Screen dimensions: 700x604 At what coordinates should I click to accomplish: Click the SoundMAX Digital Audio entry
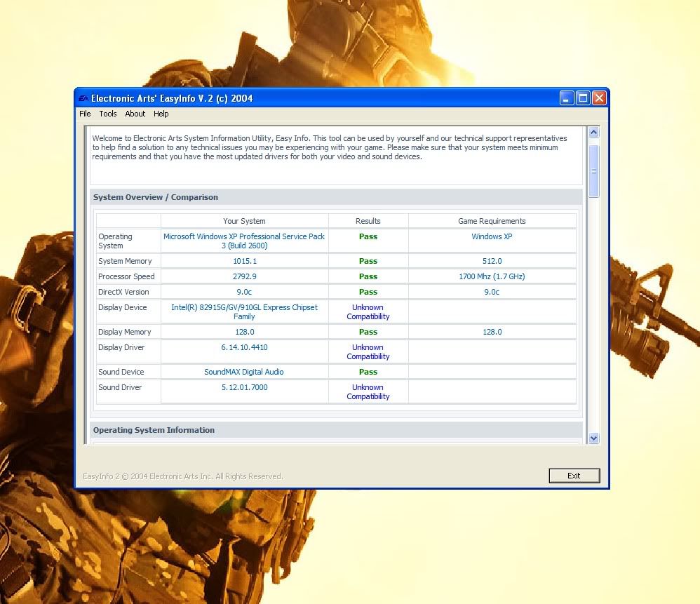(x=244, y=372)
